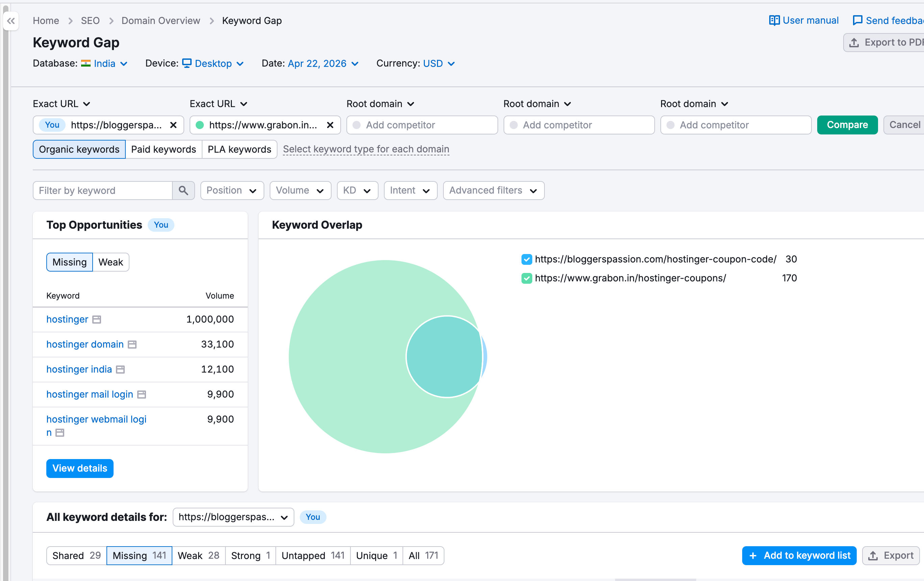Click the search icon in keyword filter
Viewport: 924px width, 581px height.
click(x=184, y=190)
